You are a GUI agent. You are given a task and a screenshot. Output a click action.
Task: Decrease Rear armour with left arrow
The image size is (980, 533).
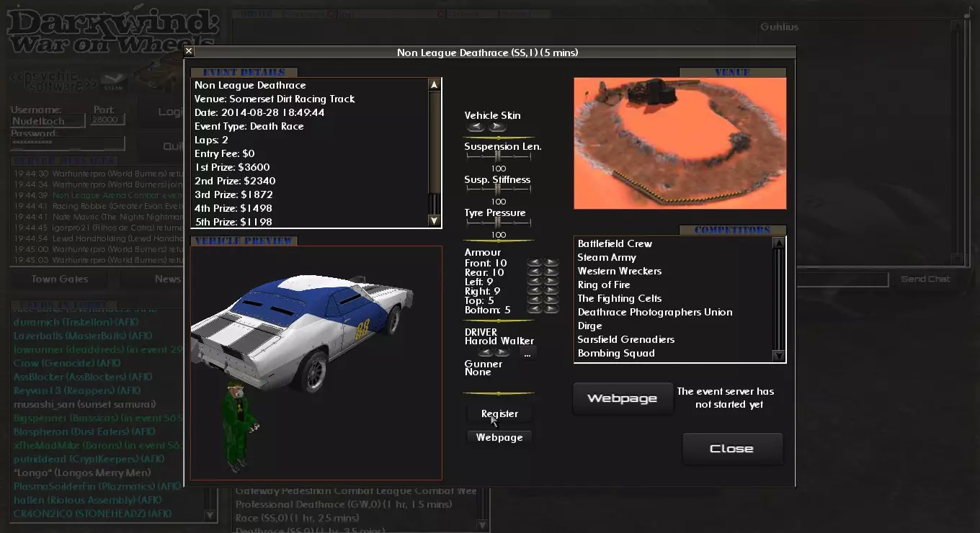535,272
